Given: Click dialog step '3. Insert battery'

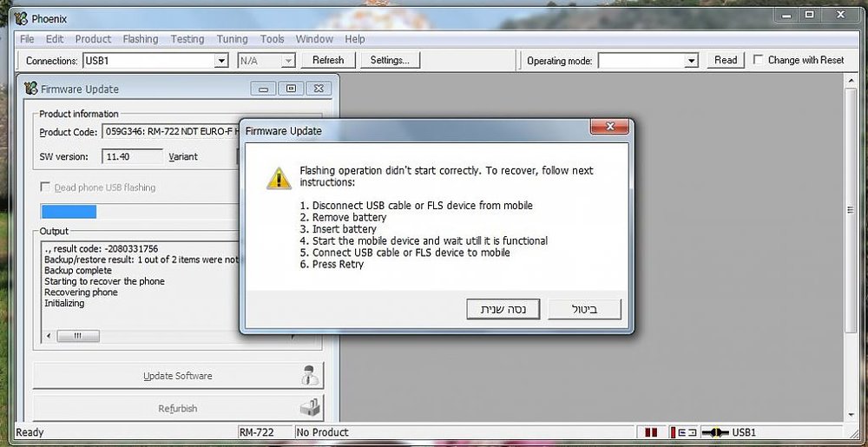Looking at the screenshot, I should click(338, 229).
